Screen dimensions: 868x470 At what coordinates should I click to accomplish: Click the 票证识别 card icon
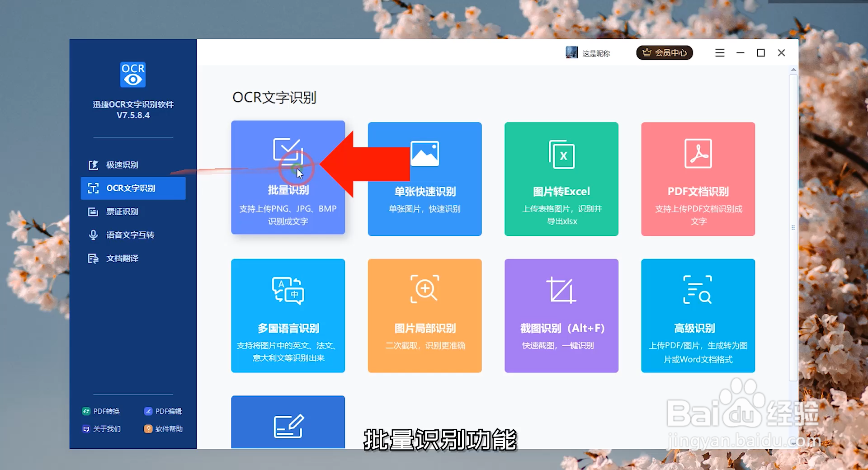point(93,211)
